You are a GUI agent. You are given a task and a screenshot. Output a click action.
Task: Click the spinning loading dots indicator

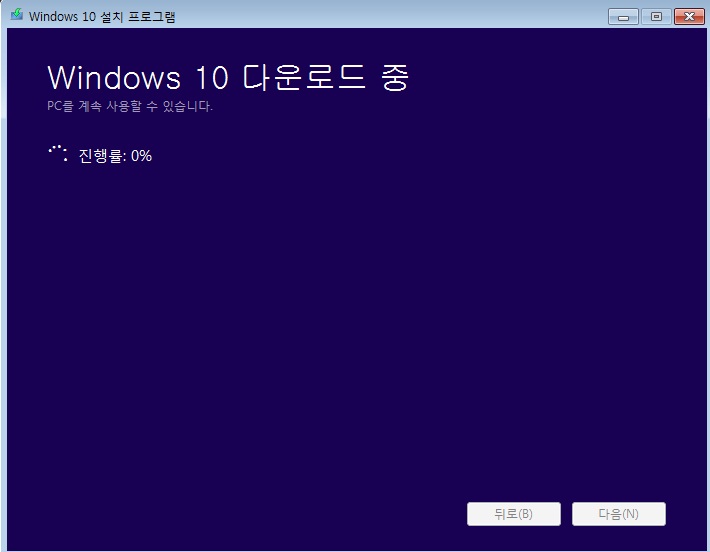58,154
